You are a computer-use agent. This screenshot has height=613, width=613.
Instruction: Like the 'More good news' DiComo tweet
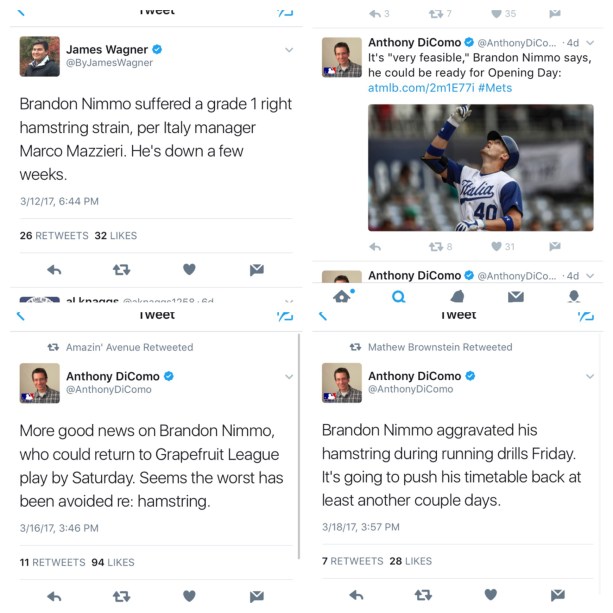(x=189, y=596)
